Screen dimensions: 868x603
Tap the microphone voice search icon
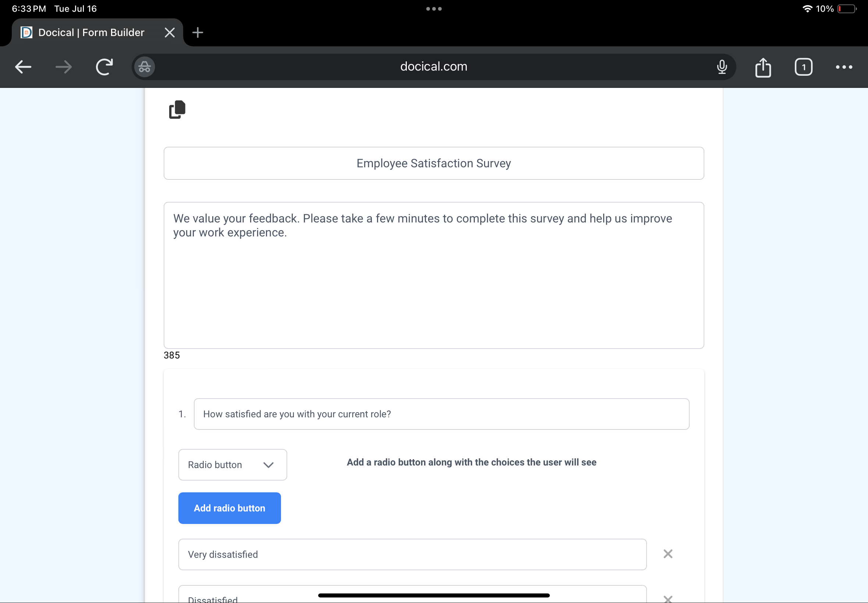click(721, 67)
